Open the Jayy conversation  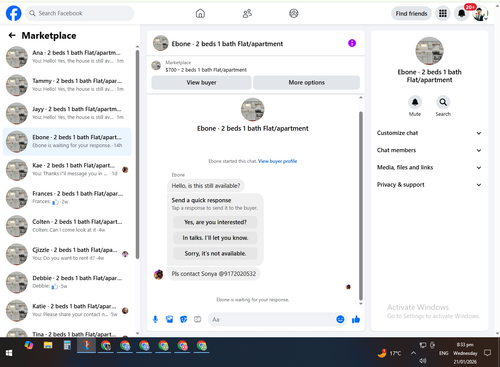(67, 113)
